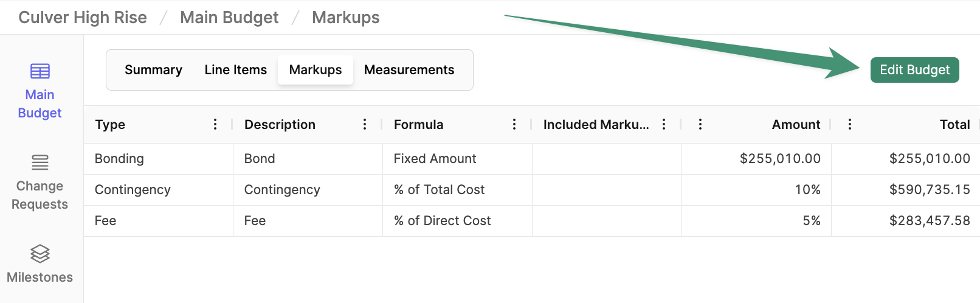Open Formula column three-dot menu

(x=514, y=124)
